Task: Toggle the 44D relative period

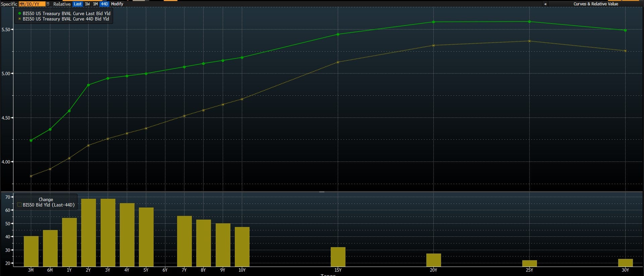Action: coord(104,4)
